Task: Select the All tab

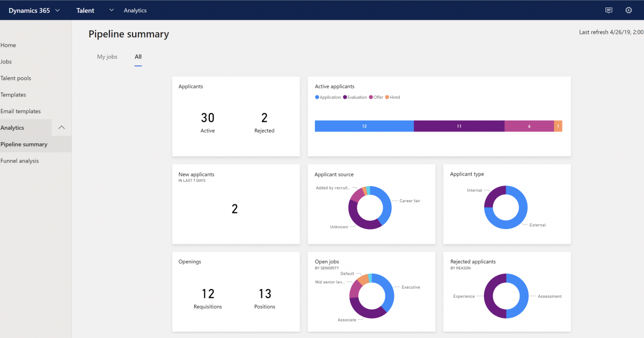Action: [x=138, y=57]
